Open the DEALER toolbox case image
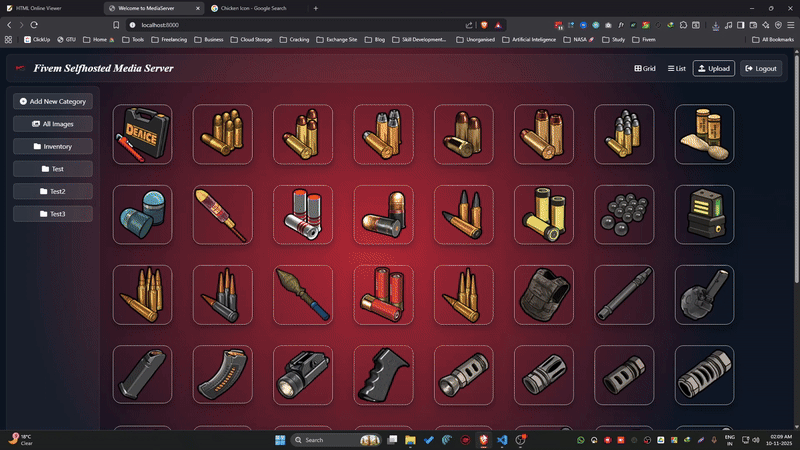Viewport: 800px width, 450px height. (x=142, y=134)
